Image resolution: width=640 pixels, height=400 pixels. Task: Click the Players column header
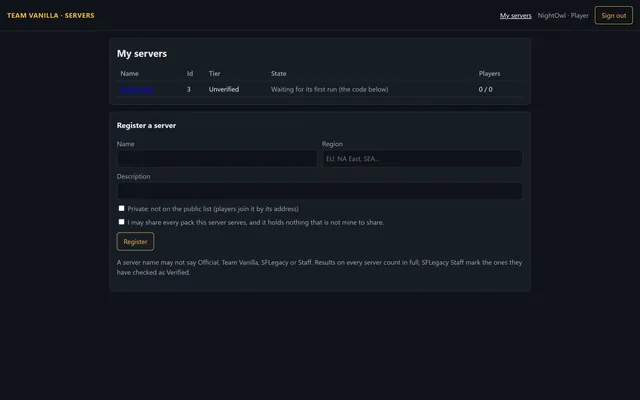[x=489, y=73]
